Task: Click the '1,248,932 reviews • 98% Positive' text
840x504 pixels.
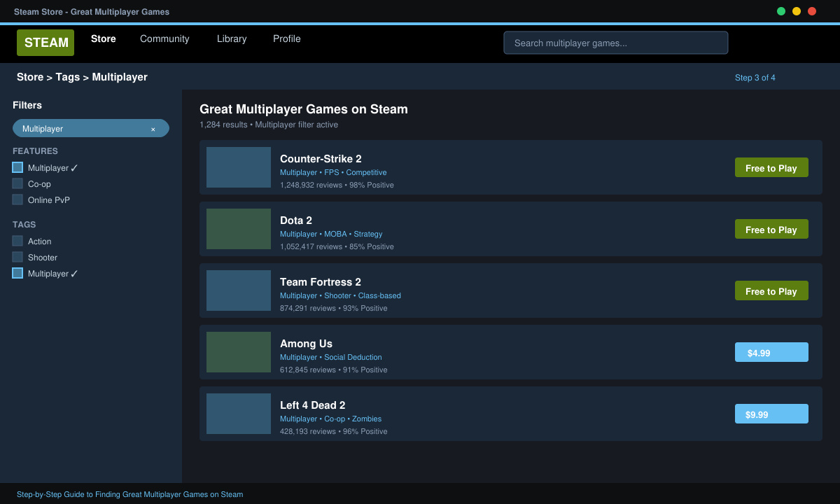Action: [337, 185]
